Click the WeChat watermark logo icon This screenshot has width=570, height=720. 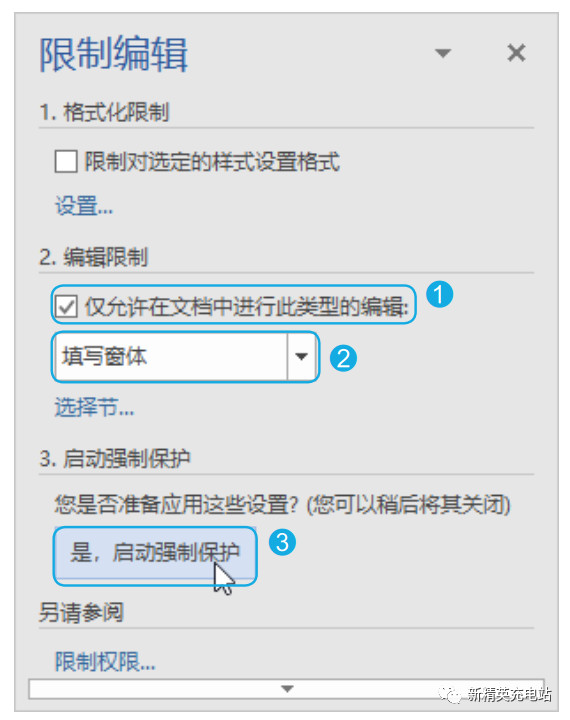[449, 694]
